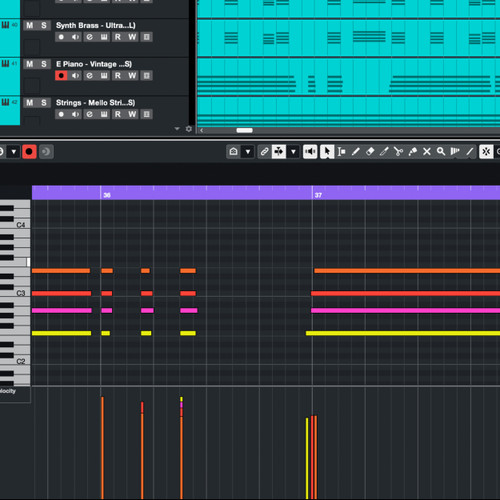Open dropdown next to the house icon
The height and width of the screenshot is (500, 500).
point(248,152)
